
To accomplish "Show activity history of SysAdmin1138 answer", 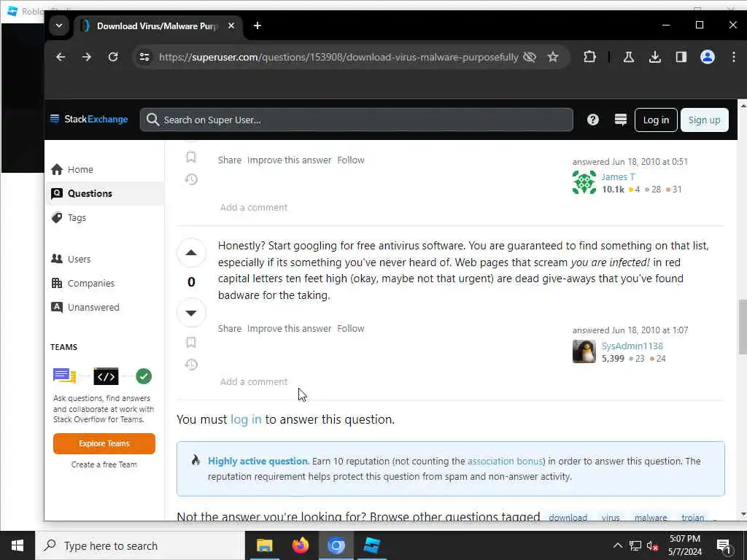I will pyautogui.click(x=191, y=365).
